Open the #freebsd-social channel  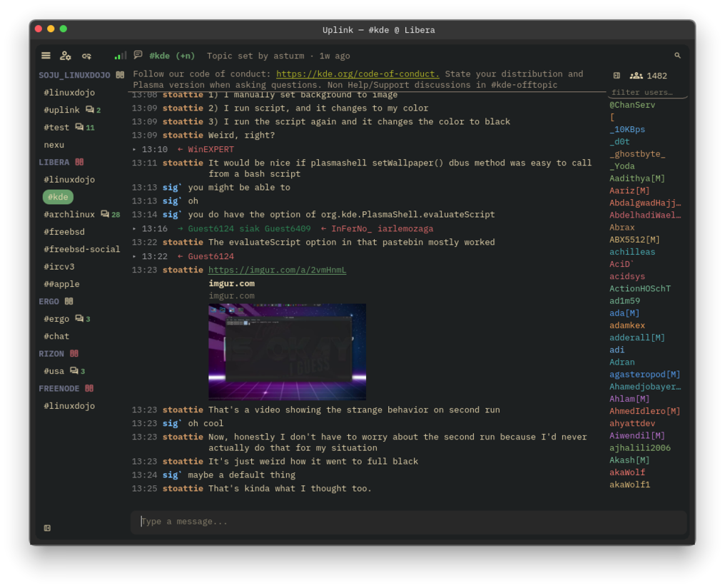(82, 249)
